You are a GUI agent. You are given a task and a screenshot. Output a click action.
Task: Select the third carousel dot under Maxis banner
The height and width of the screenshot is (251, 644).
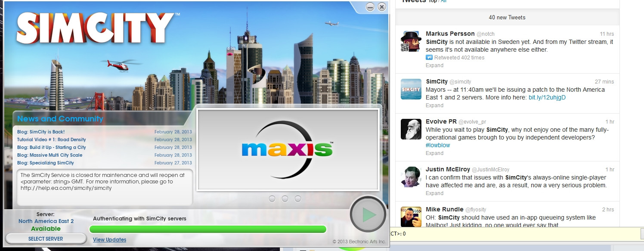coord(298,198)
